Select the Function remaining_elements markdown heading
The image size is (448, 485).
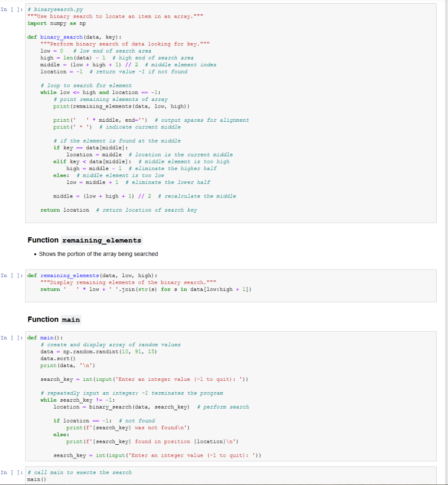pos(85,240)
